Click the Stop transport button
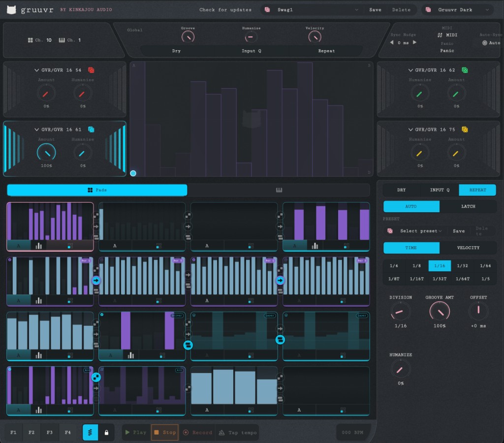The height and width of the screenshot is (443, 504). [165, 432]
